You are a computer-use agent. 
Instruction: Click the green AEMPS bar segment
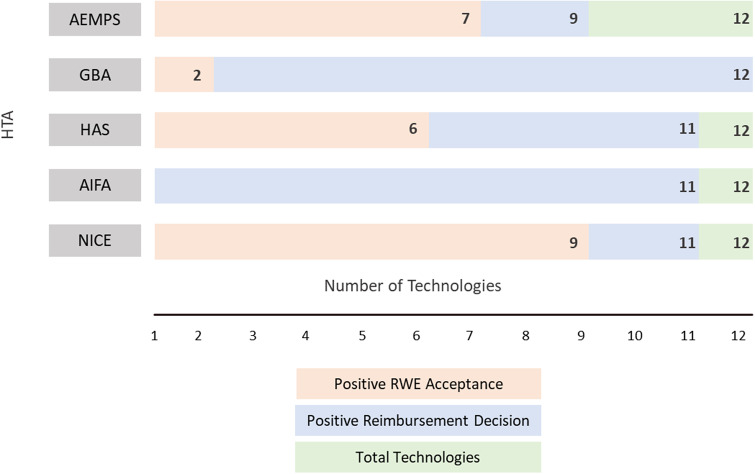coord(670,18)
